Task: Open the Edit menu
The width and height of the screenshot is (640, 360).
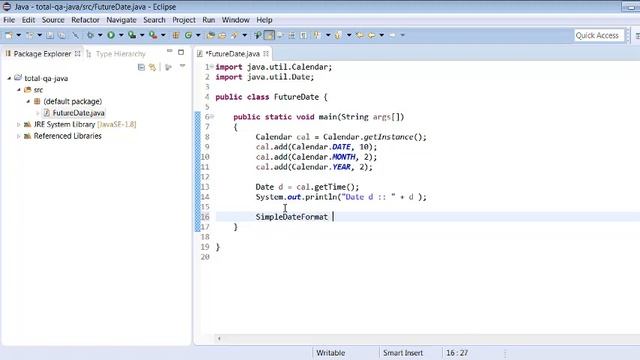Action: coord(28,20)
